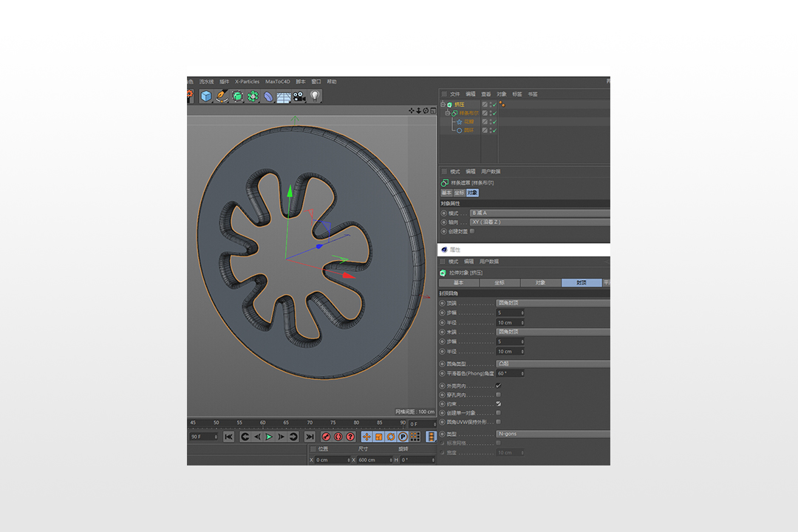This screenshot has height=532, width=798.
Task: Open the 文件 menu in Object Manager
Action: tap(455, 94)
